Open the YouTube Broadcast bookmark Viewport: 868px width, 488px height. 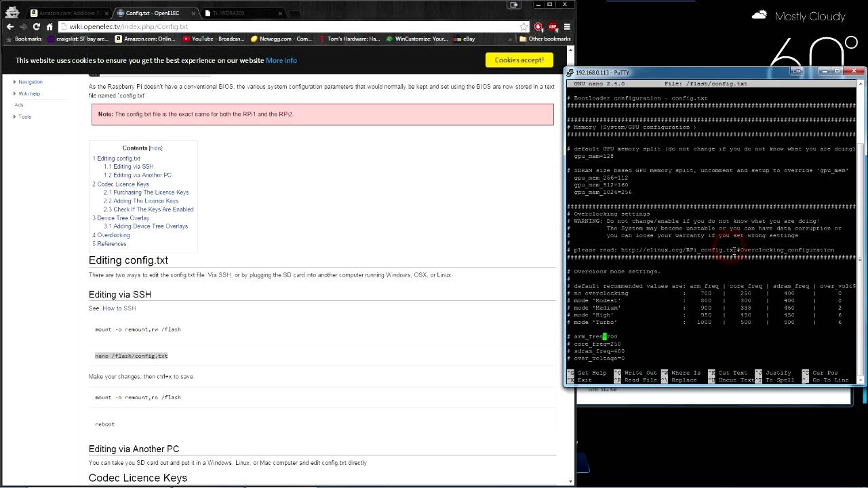(x=212, y=39)
